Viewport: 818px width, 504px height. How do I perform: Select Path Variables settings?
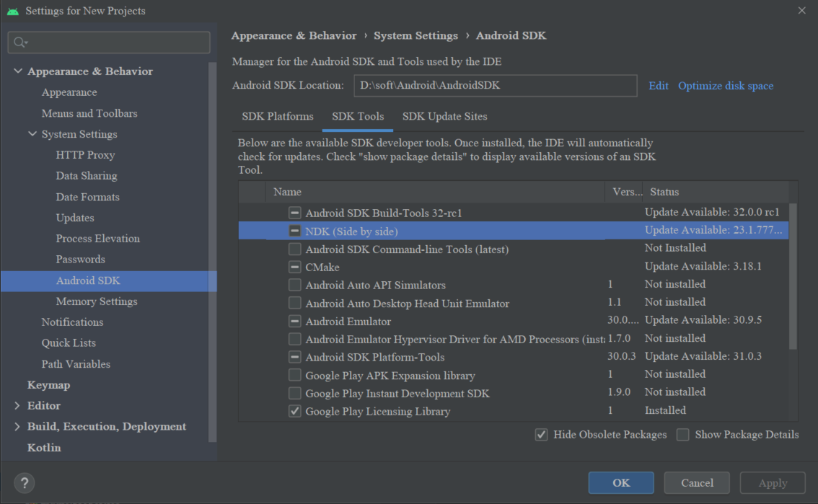[76, 364]
